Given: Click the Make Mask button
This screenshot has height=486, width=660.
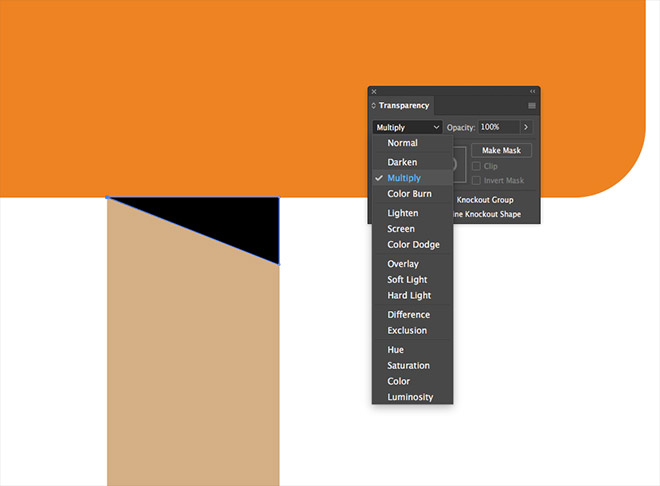Looking at the screenshot, I should click(501, 150).
